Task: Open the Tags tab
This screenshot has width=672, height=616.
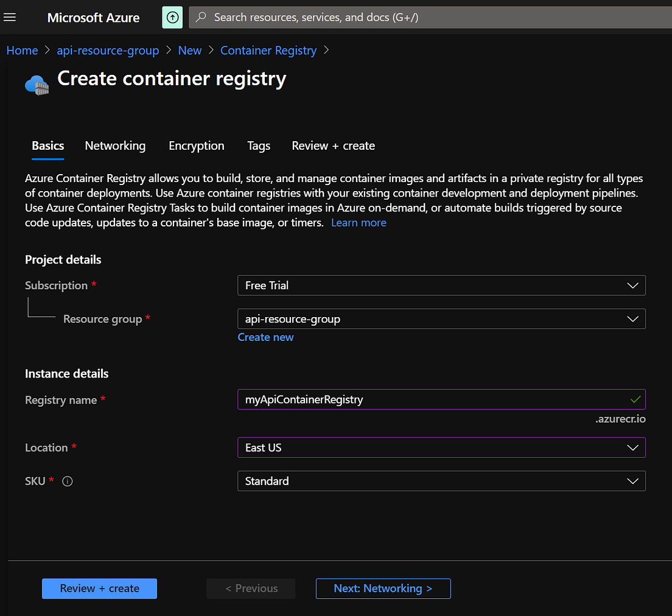Action: [259, 145]
